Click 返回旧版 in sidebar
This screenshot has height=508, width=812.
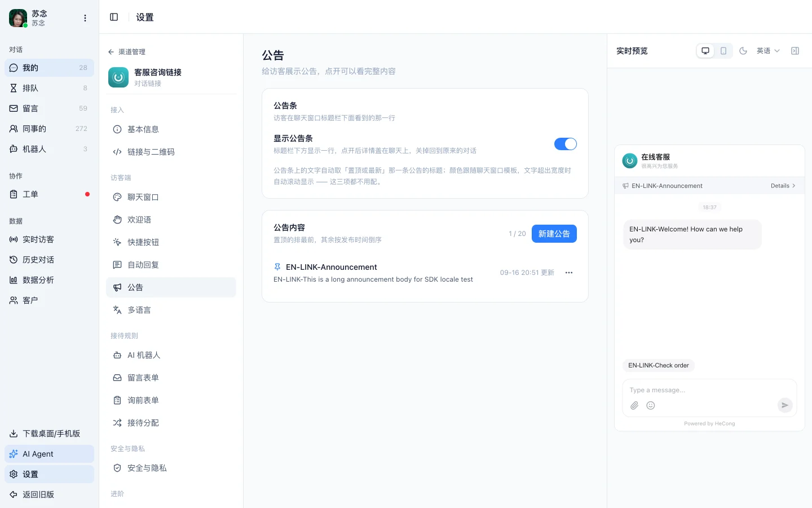49,494
